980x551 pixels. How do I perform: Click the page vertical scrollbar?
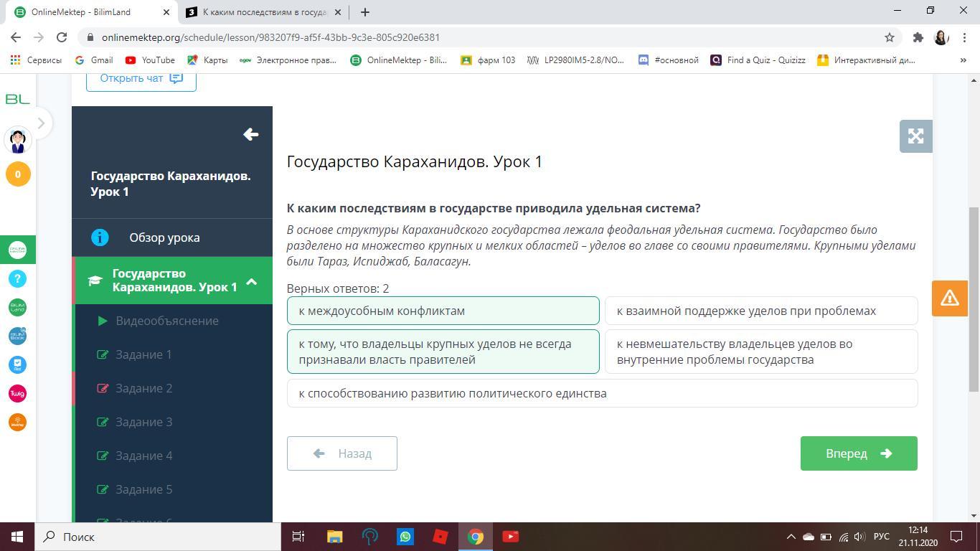click(974, 299)
